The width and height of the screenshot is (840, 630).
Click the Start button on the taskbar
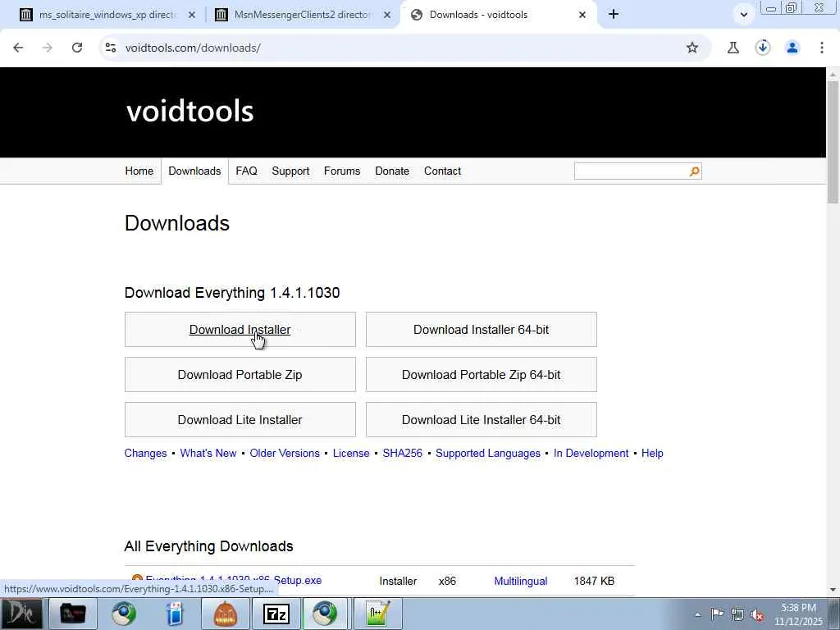21,614
